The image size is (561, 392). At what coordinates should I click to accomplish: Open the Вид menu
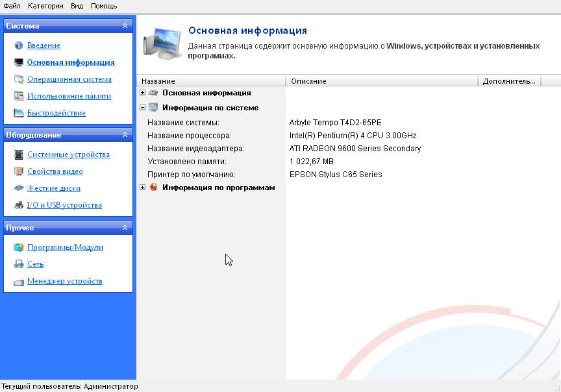pyautogui.click(x=77, y=6)
